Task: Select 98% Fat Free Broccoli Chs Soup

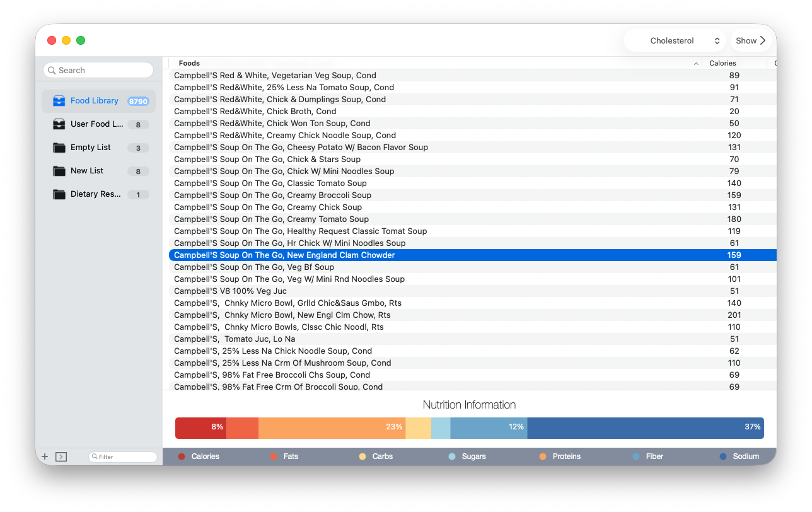Action: [473, 375]
